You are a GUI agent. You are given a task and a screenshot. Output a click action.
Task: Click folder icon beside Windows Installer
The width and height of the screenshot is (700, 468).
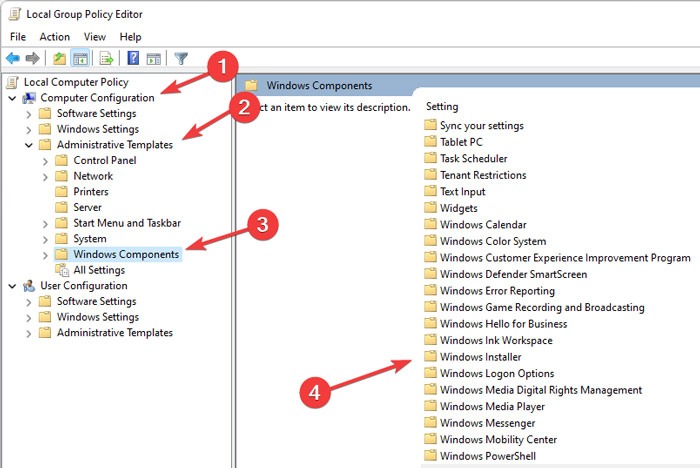pyautogui.click(x=430, y=356)
